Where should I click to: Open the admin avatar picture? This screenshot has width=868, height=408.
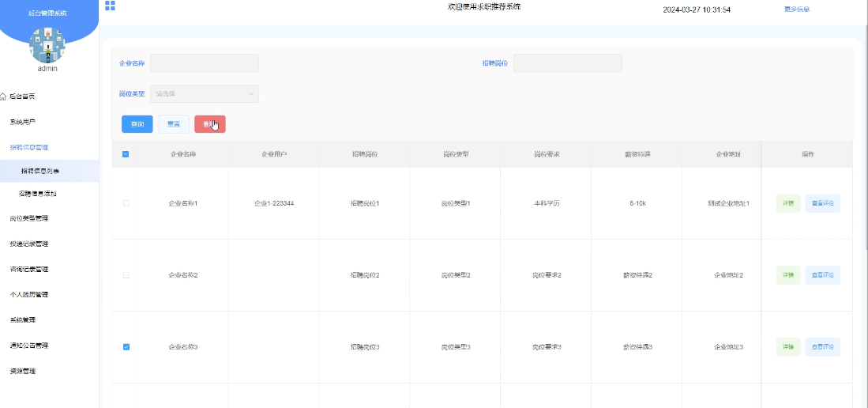tap(47, 45)
